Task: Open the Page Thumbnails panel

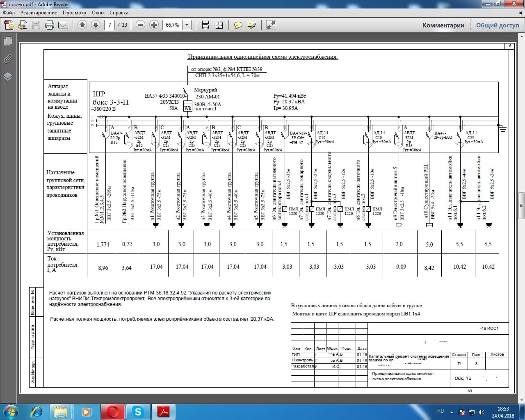Action: point(7,41)
